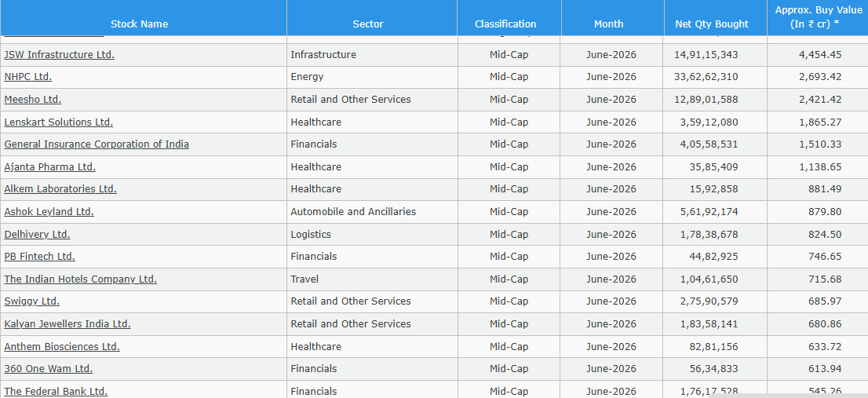Click the Classification column header
The image size is (868, 398).
505,24
